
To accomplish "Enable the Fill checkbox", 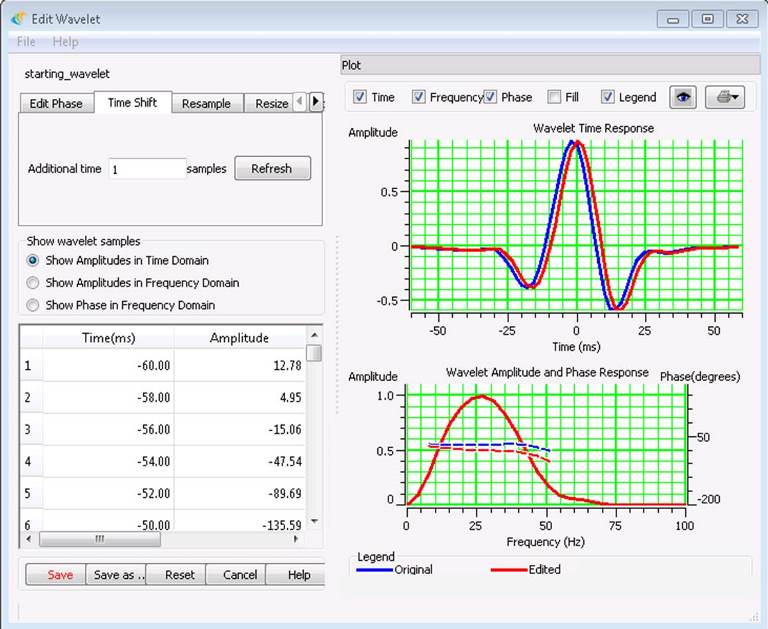I will [554, 97].
